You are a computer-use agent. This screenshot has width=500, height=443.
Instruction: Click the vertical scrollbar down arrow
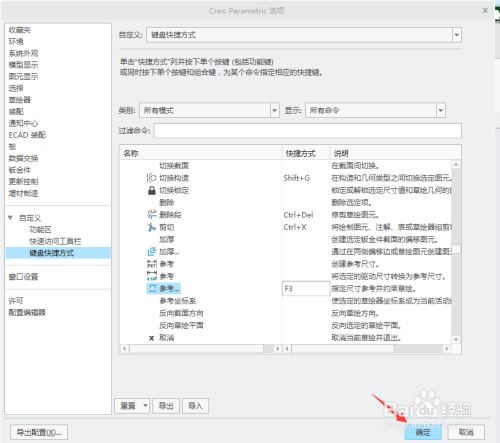pos(456,339)
